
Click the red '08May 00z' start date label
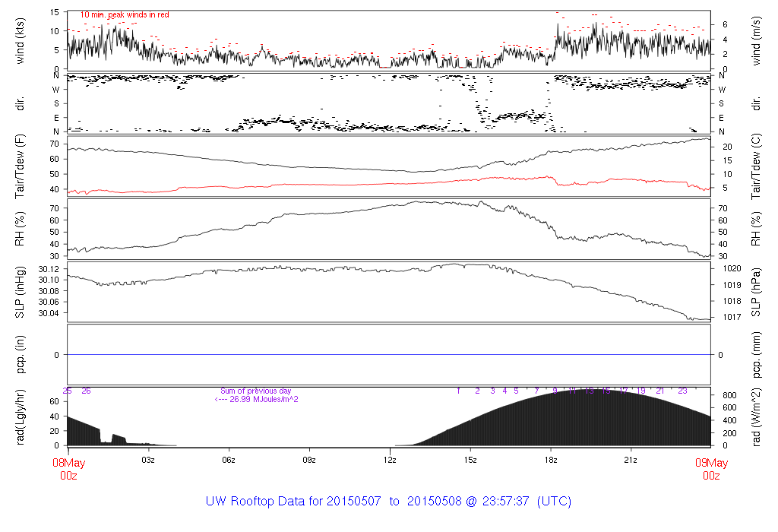click(x=68, y=469)
